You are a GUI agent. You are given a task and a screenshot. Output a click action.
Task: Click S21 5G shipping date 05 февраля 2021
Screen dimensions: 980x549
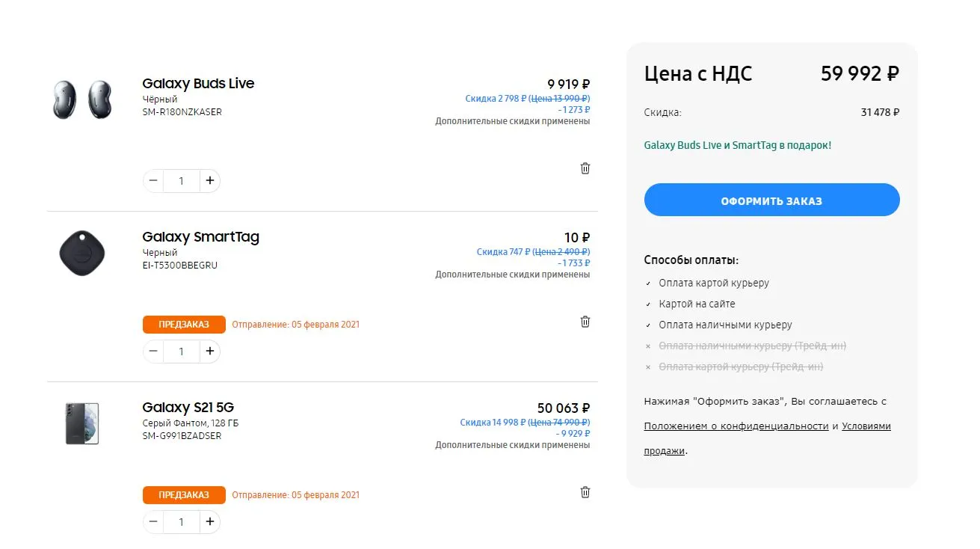[326, 495]
